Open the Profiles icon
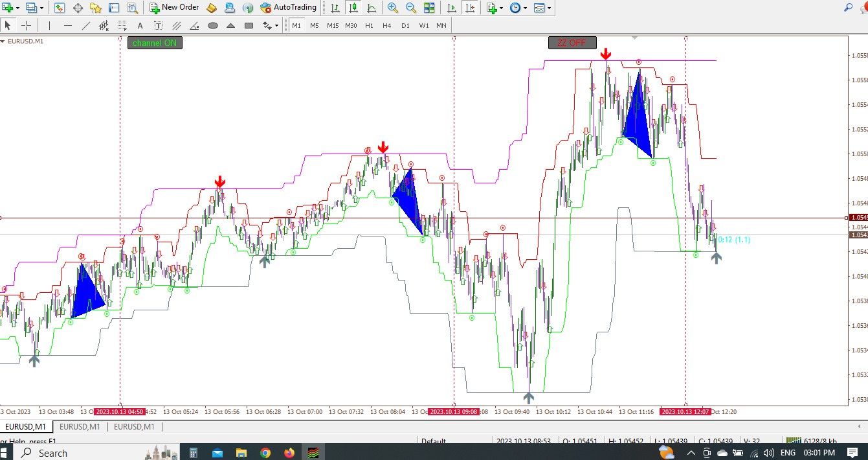868x460 pixels. pos(30,8)
